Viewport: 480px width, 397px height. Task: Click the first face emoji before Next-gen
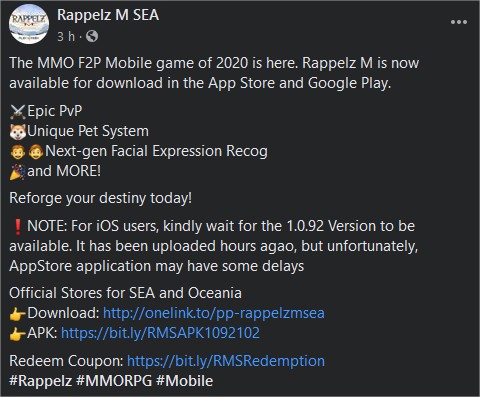tap(18, 152)
